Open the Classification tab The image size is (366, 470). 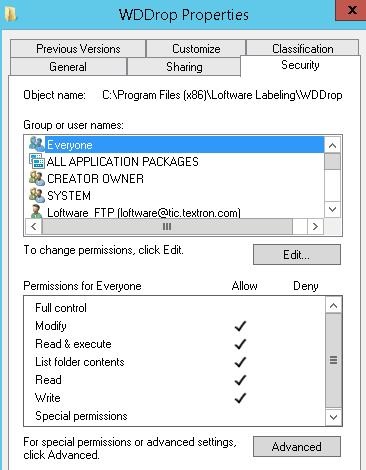coord(303,48)
